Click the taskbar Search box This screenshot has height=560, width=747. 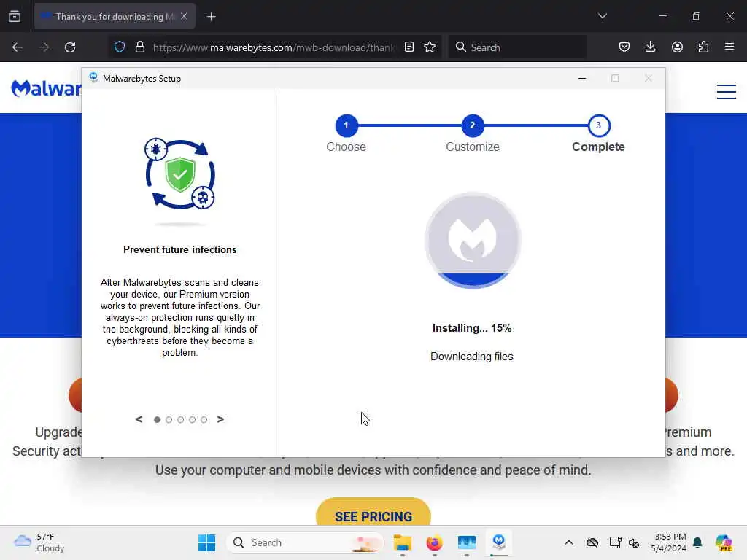pos(306,542)
